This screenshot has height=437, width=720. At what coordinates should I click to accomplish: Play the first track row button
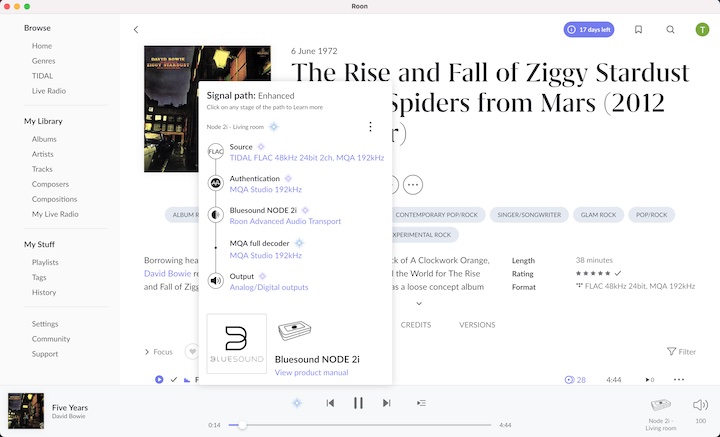159,380
